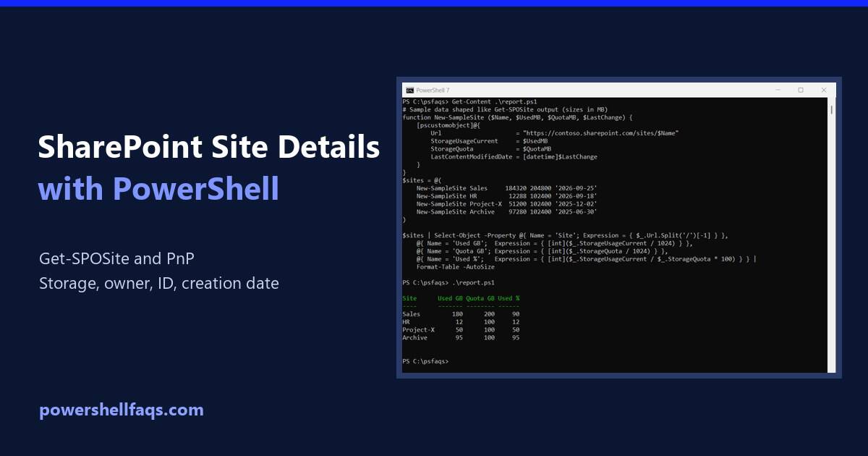Click the 'HR' output table row
The image size is (868, 456).
(461, 321)
